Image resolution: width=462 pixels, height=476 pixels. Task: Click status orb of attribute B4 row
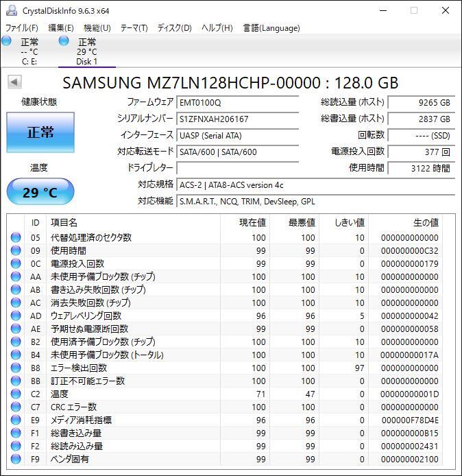16,355
